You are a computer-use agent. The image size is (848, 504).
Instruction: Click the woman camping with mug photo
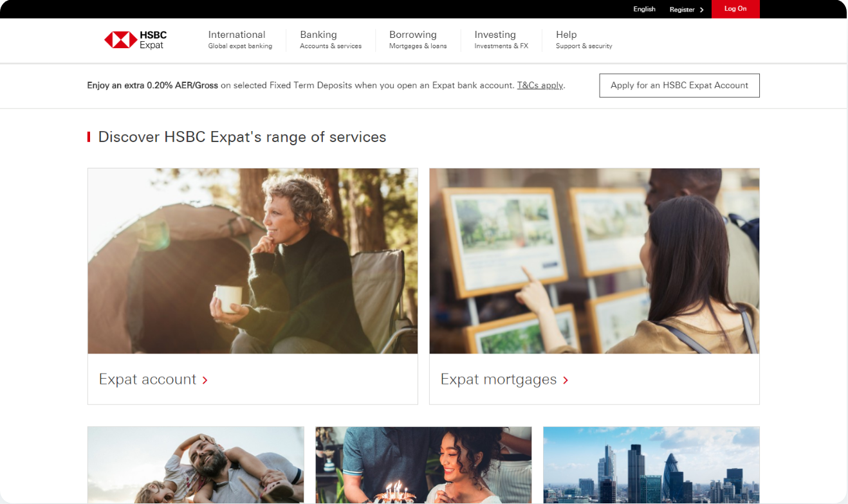click(x=253, y=261)
